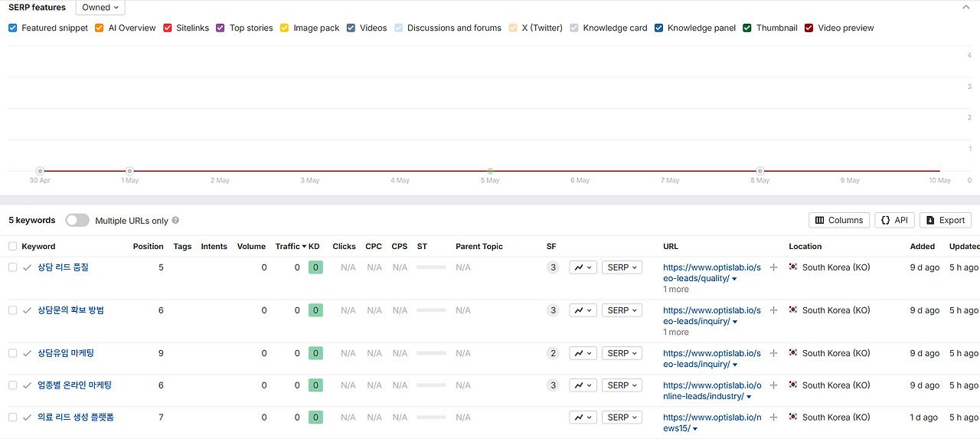Click the green 5 May chart marker

(x=490, y=171)
